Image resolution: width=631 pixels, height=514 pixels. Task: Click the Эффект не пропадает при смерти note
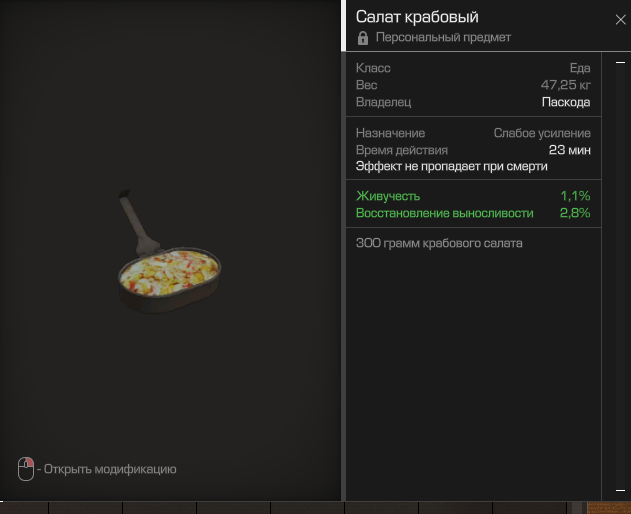tap(452, 167)
